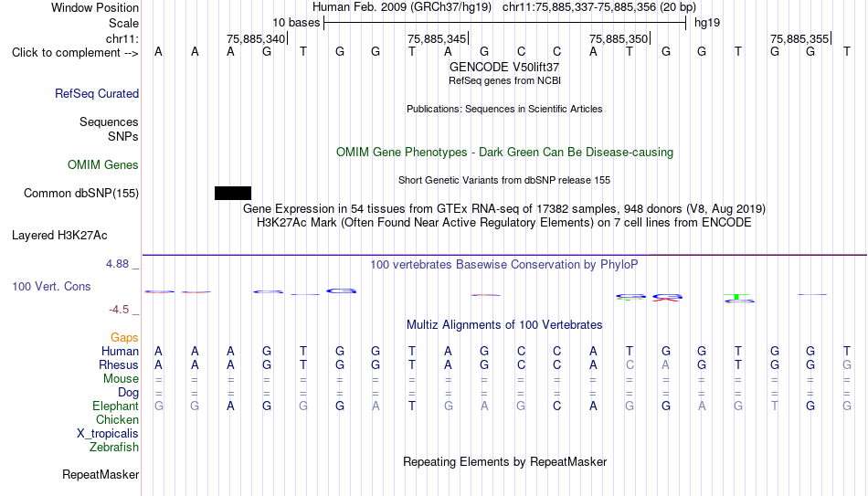Open the OMIM Genes track label
This screenshot has width=868, height=496.
point(103,165)
